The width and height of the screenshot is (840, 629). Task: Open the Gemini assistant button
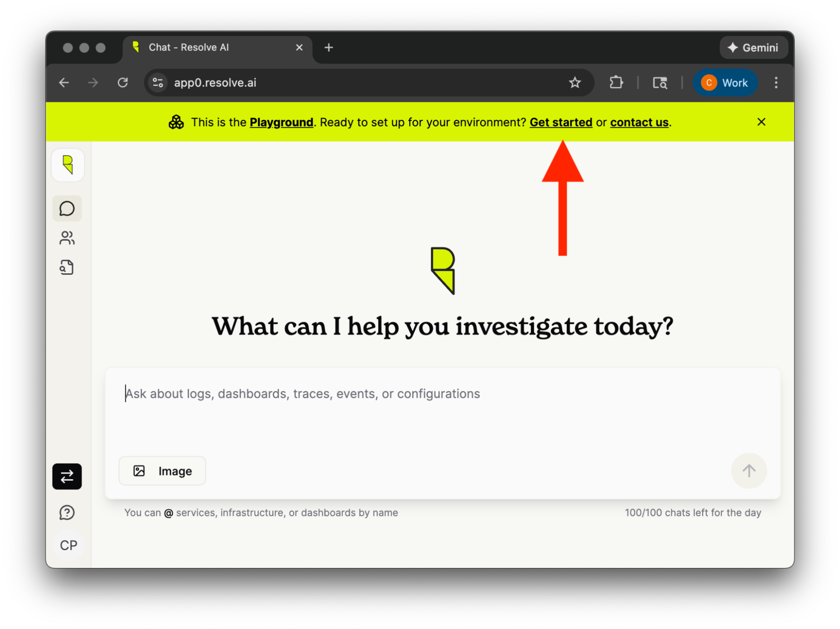click(753, 47)
